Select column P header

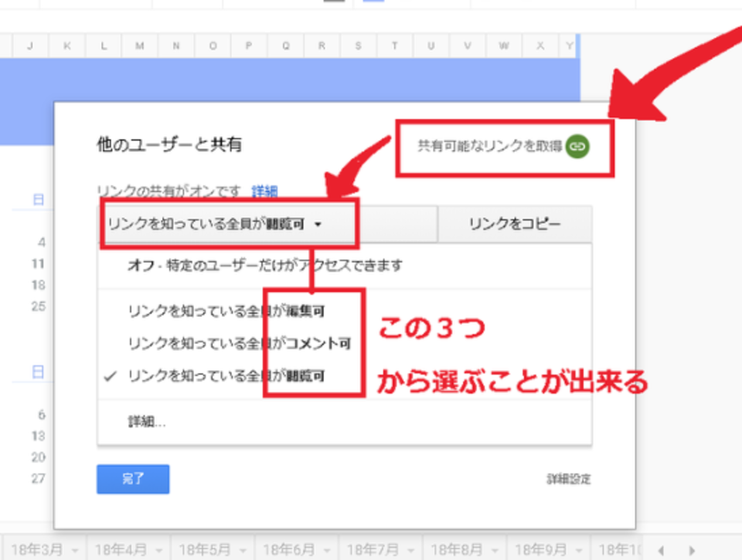(249, 46)
